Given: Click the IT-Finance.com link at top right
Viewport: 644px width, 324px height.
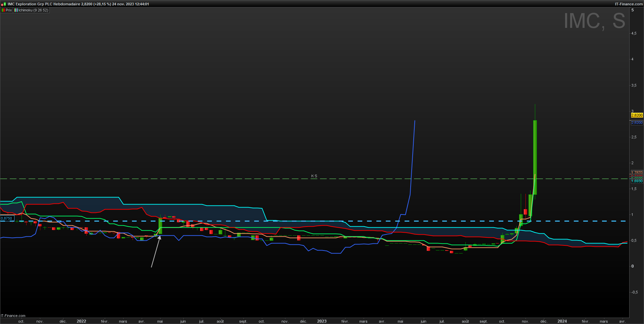Looking at the screenshot, I should (x=629, y=4).
